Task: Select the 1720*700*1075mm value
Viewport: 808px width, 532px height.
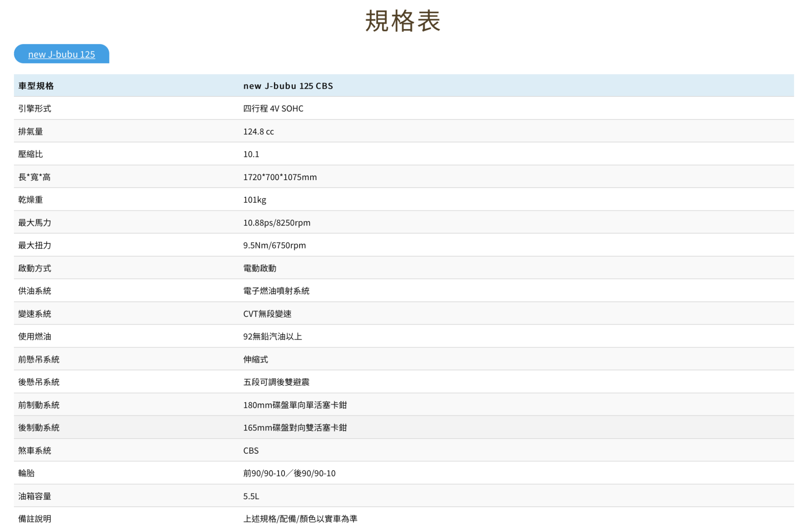Action: point(280,177)
